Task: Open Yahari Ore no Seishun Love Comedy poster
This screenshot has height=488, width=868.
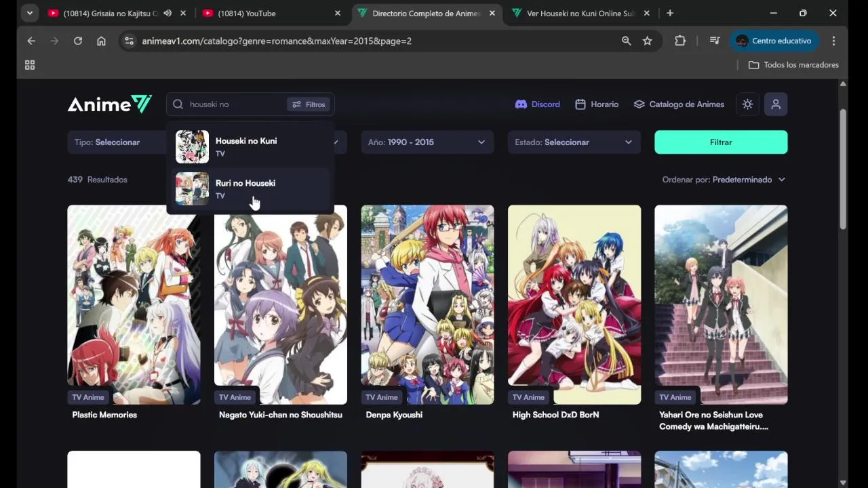Action: tap(721, 304)
